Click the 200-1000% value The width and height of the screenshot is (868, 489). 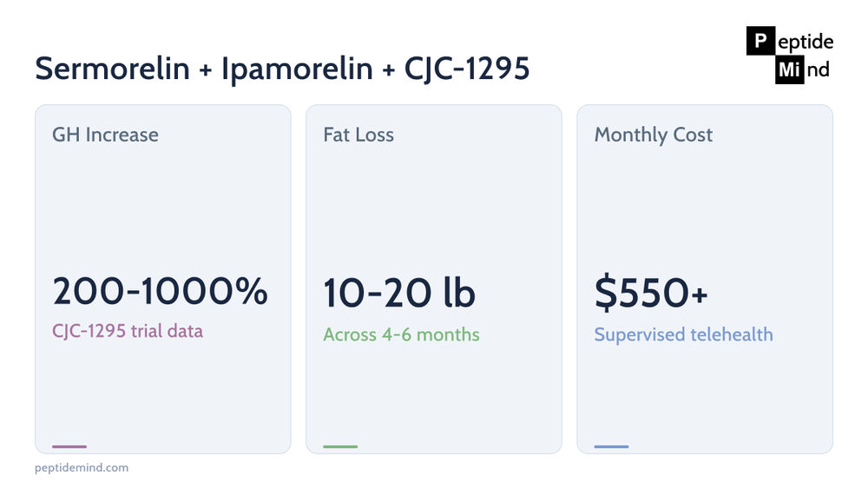coord(160,291)
